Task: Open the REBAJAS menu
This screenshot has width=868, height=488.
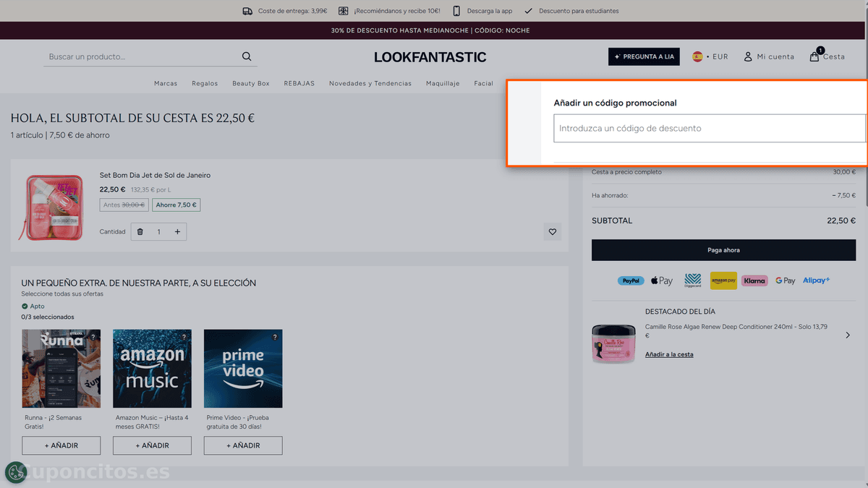Action: [x=299, y=83]
